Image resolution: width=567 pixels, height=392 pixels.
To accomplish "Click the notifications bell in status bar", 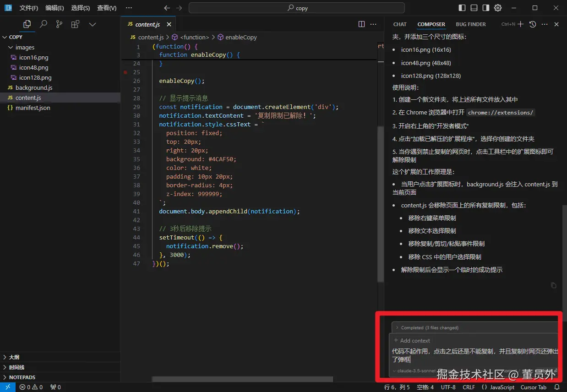I will pos(557,387).
